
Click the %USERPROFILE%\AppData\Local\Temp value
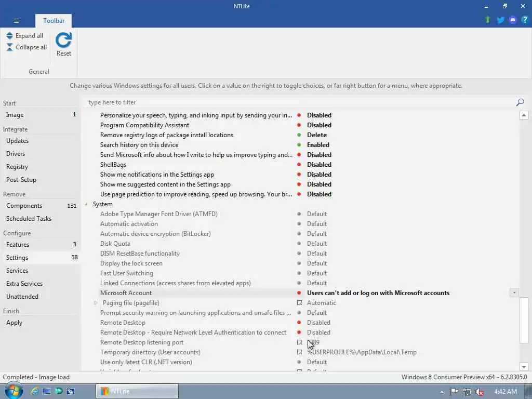[362, 352]
